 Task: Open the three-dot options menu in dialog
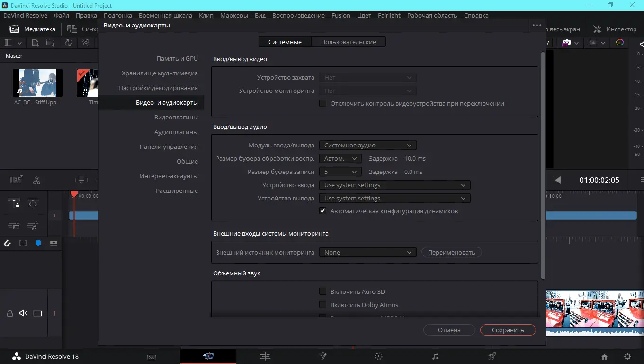pyautogui.click(x=537, y=25)
